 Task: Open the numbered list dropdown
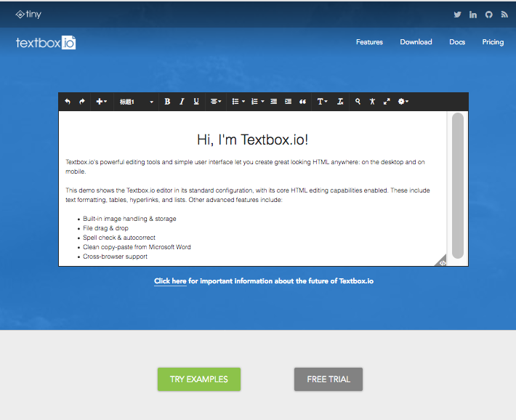coord(257,102)
